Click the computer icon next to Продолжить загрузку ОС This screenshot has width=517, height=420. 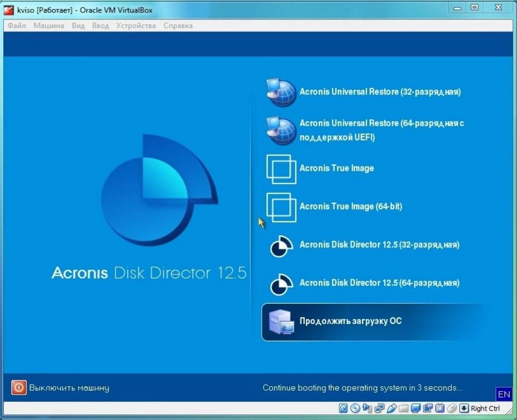click(281, 322)
